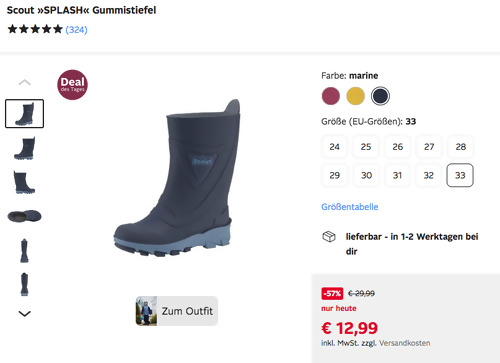This screenshot has height=363, width=500.
Task: Click the five-star rating icons
Action: coord(35,29)
